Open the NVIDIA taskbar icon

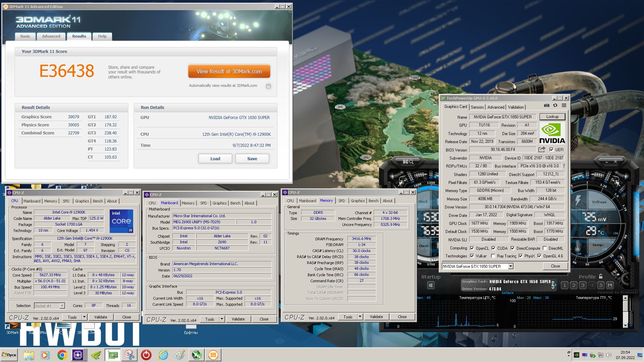pyautogui.click(x=96, y=355)
